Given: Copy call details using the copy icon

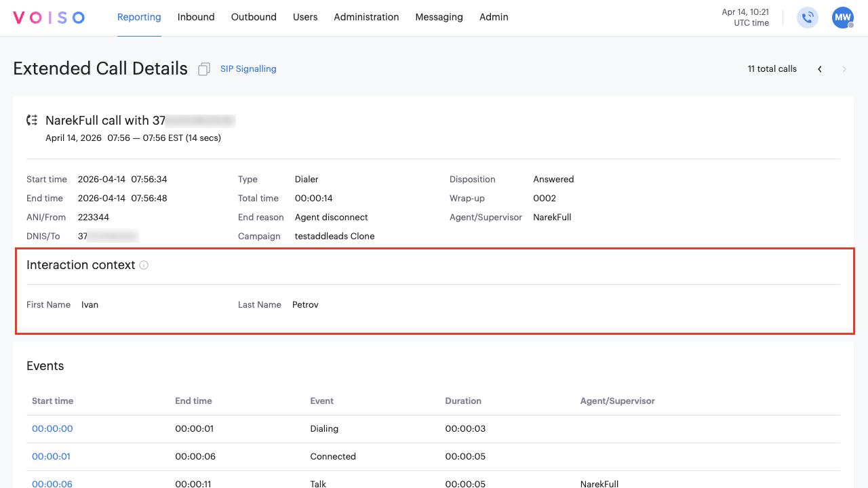Looking at the screenshot, I should click(x=204, y=69).
